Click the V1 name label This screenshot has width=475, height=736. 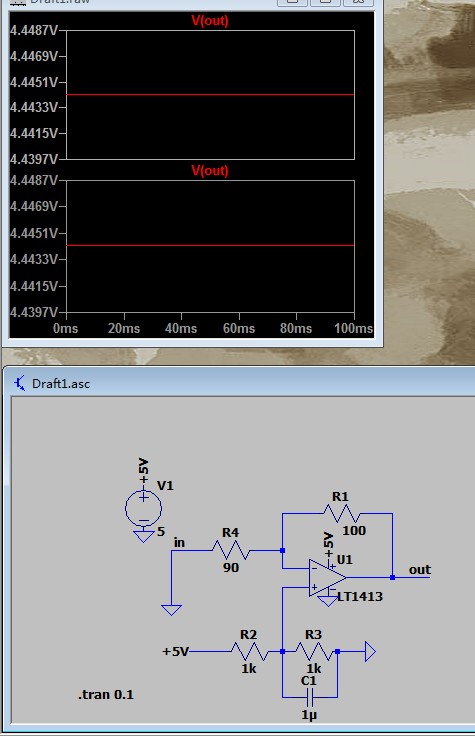point(165,485)
